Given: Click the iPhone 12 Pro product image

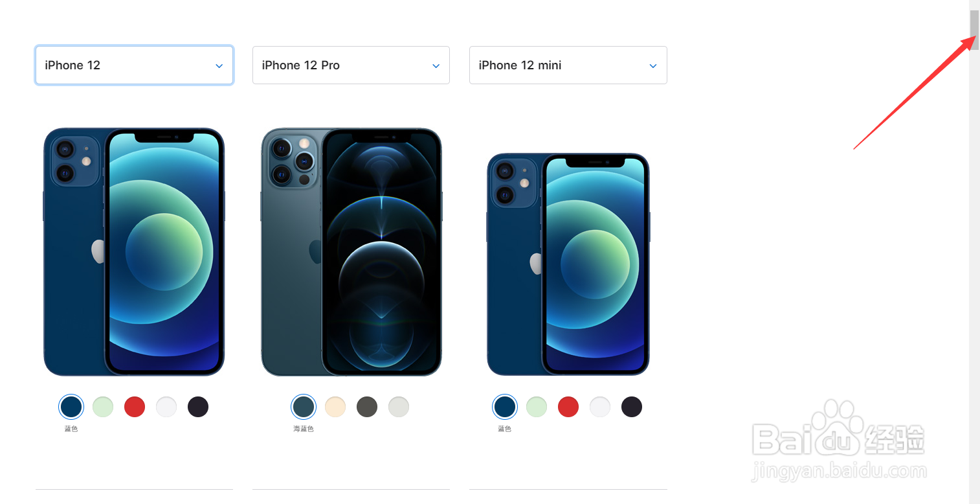Looking at the screenshot, I should click(x=351, y=252).
